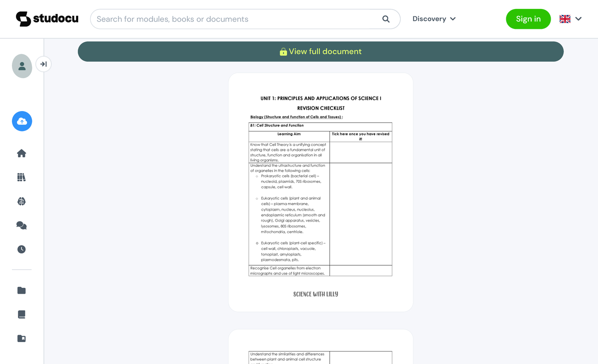Viewport: 598px width, 364px height.
Task: Click the upload document cloud icon
Action: [x=22, y=121]
